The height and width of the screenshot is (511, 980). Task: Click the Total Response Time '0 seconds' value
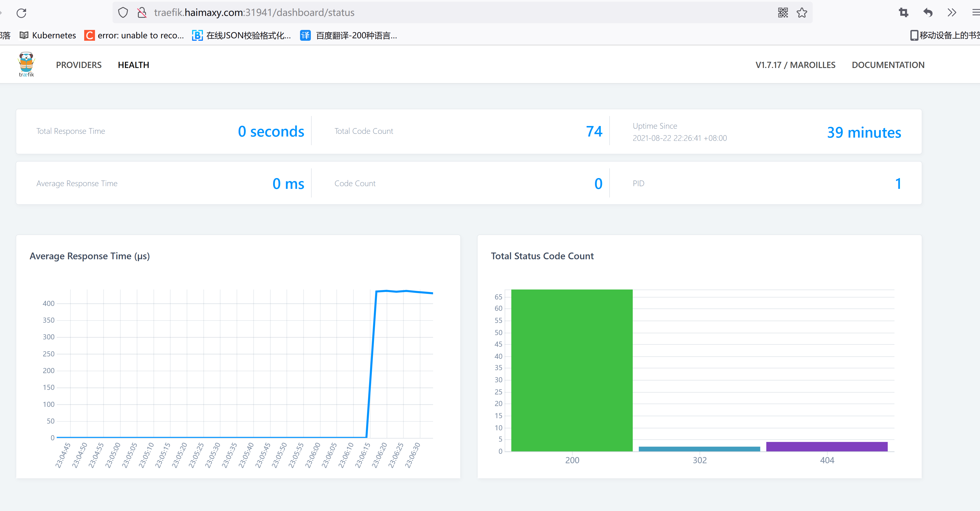(x=271, y=132)
